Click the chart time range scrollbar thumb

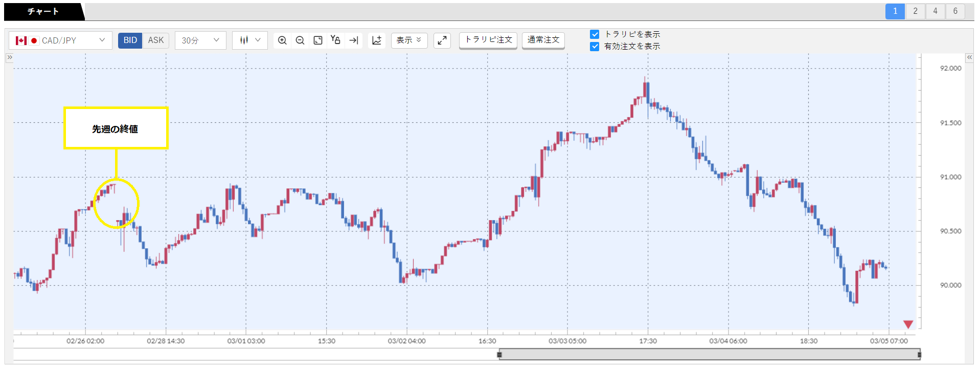tap(710, 354)
